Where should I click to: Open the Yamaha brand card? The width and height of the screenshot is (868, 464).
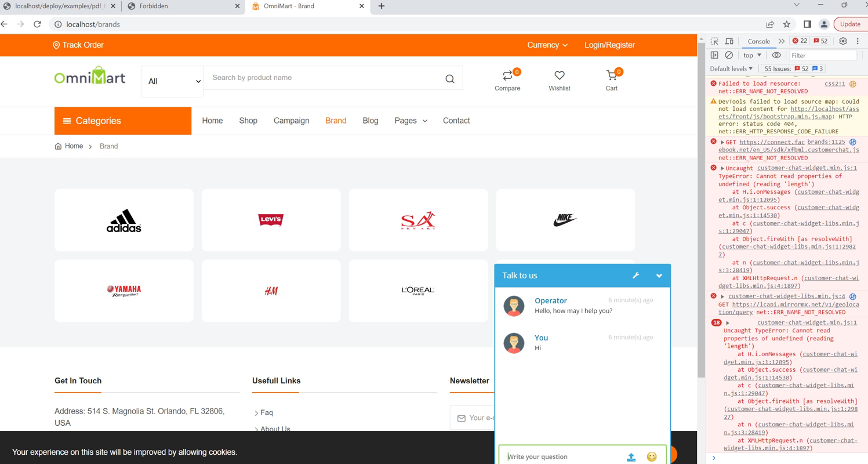[x=124, y=291]
